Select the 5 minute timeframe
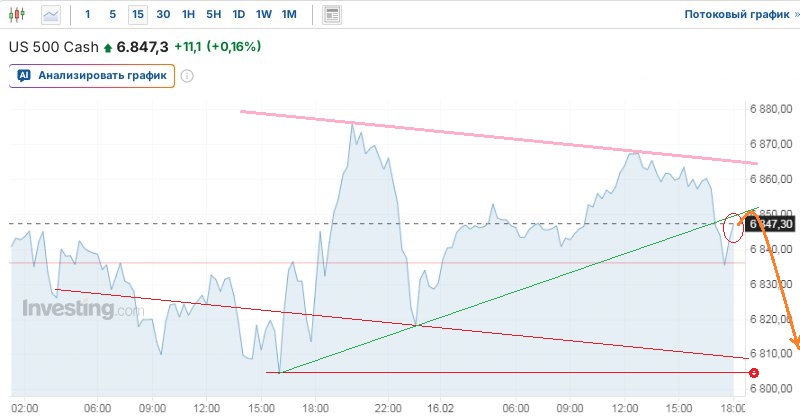The height and width of the screenshot is (419, 800). pos(112,15)
